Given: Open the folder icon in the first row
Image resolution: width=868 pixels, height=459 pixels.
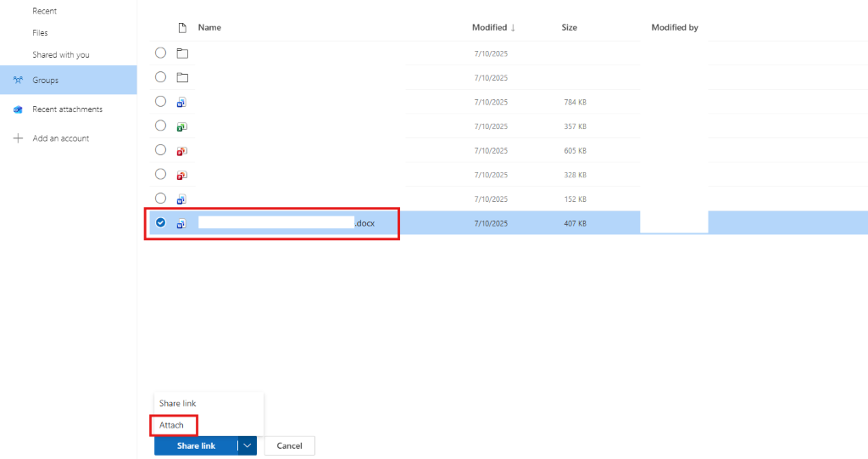Looking at the screenshot, I should tap(182, 53).
